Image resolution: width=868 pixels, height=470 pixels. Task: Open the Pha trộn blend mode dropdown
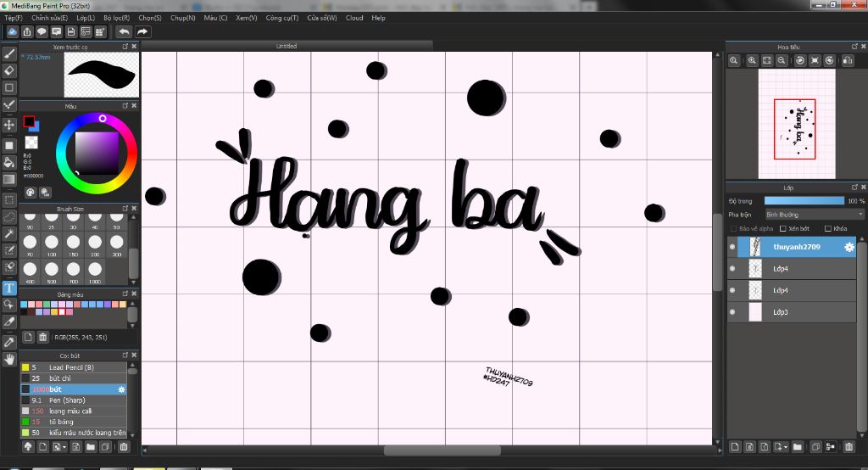815,215
